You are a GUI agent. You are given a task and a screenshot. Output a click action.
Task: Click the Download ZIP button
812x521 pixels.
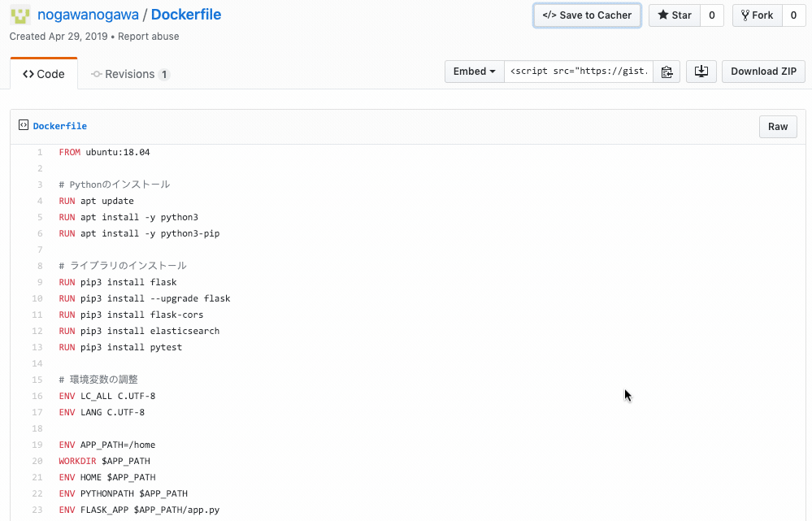(x=763, y=72)
